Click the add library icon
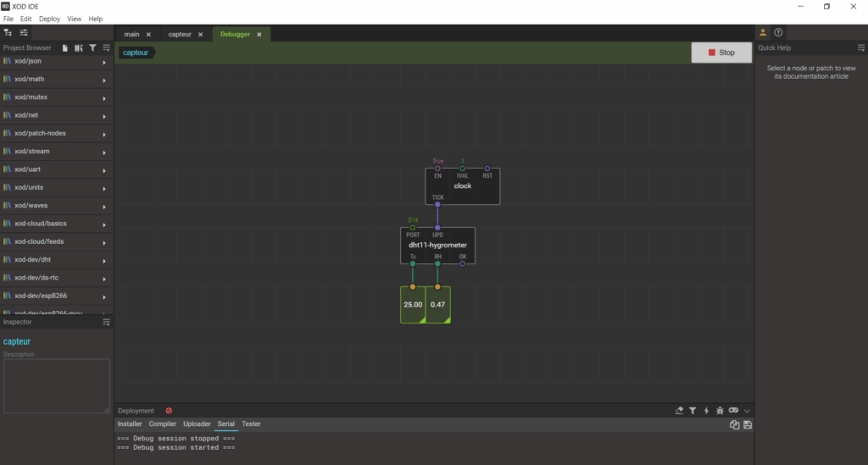Image resolution: width=868 pixels, height=465 pixels. [79, 48]
